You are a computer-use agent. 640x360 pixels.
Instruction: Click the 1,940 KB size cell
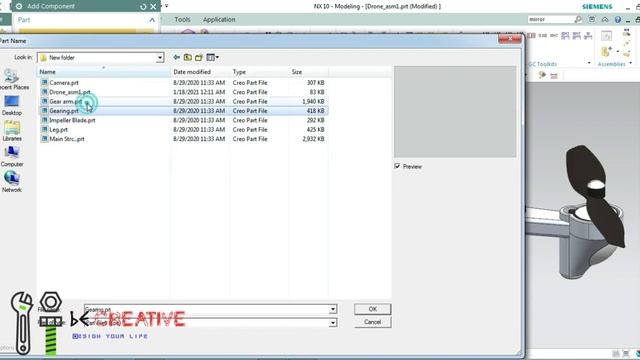click(313, 101)
